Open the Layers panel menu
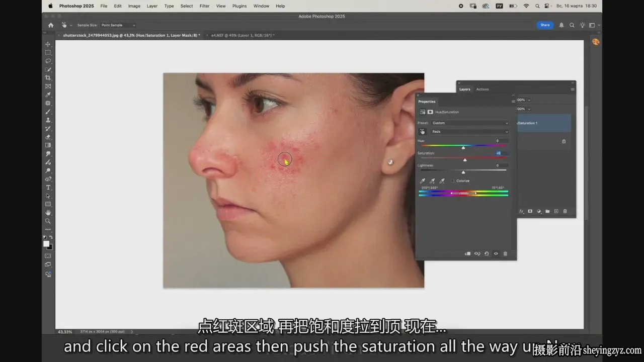Image resolution: width=644 pixels, height=362 pixels. coord(573,89)
